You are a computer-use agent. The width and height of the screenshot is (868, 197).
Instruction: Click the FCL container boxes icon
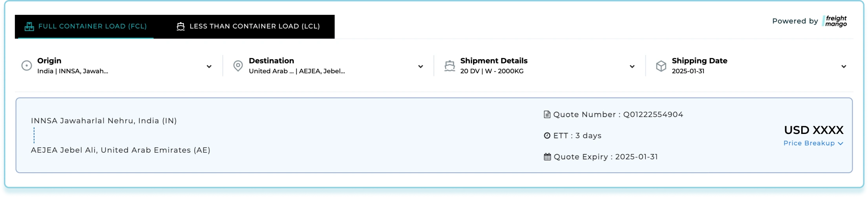click(29, 27)
